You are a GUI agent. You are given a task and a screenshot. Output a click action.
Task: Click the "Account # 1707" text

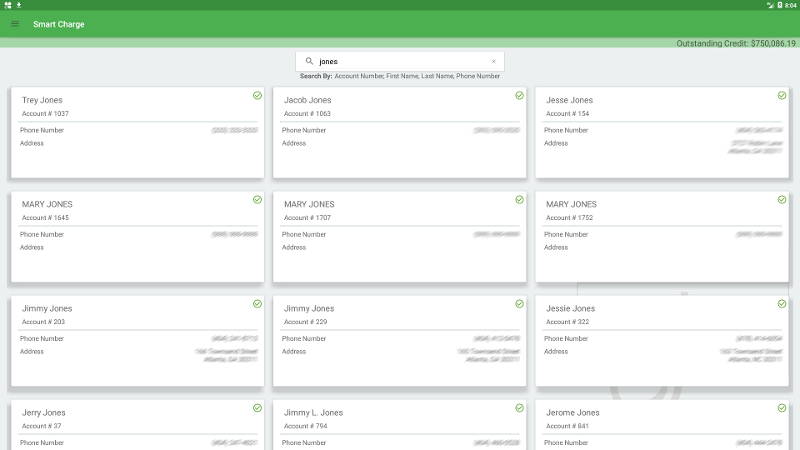pyautogui.click(x=307, y=218)
